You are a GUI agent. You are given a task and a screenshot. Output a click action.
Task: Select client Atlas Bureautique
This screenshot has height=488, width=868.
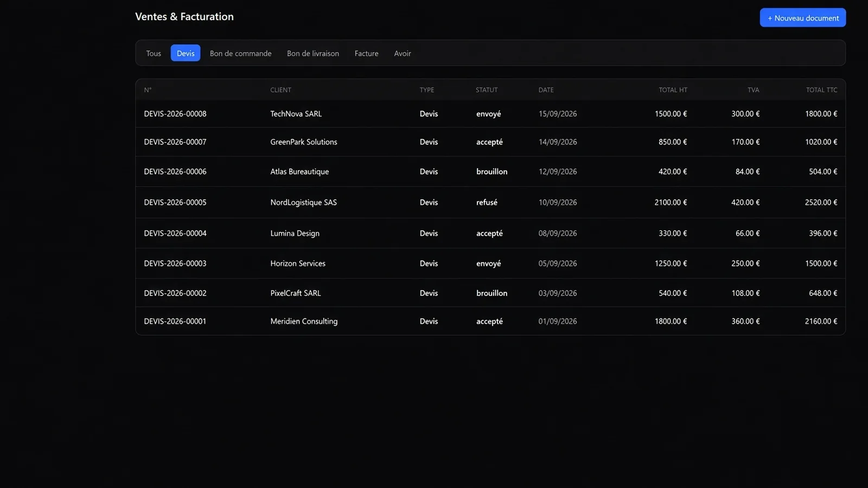(299, 171)
